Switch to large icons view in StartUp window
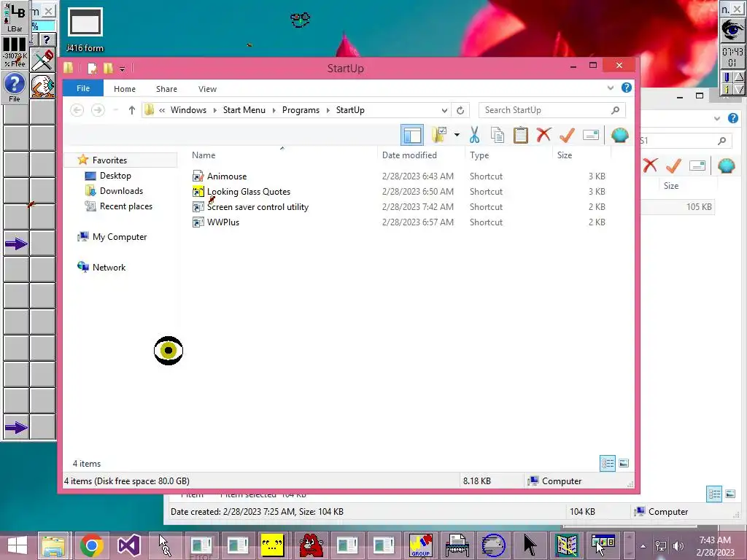 click(624, 463)
